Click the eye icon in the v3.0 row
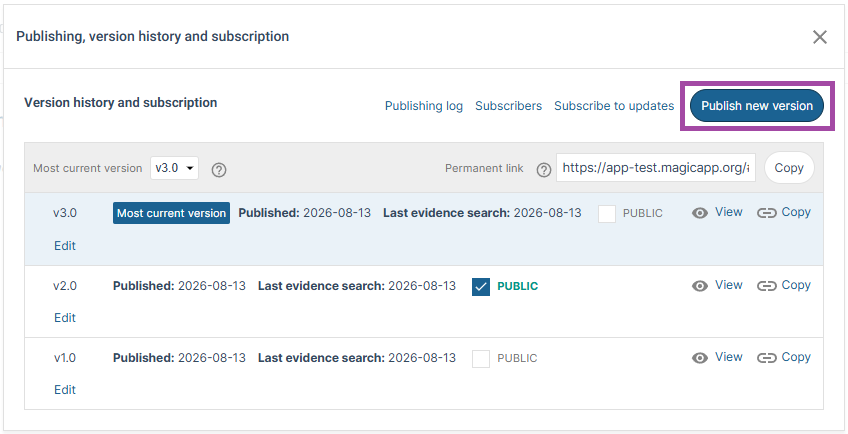Image resolution: width=848 pixels, height=434 pixels. [700, 213]
